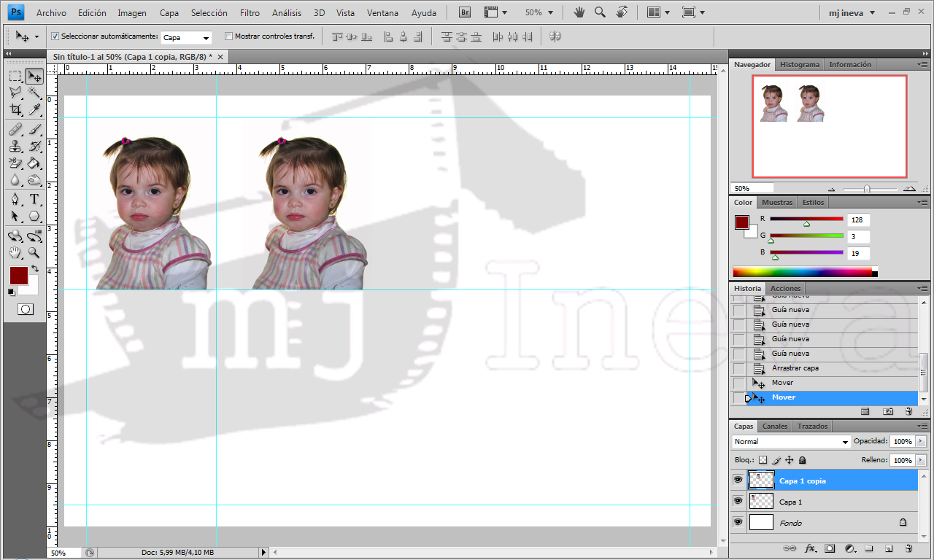This screenshot has height=560, width=934.
Task: Select the Clone Stamp tool
Action: click(x=15, y=147)
